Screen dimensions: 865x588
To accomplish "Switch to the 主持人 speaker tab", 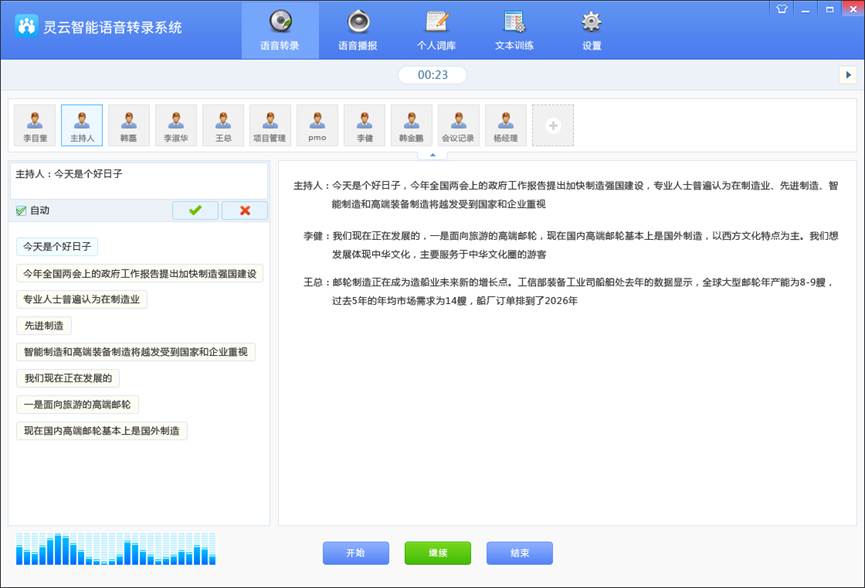I will (81, 124).
